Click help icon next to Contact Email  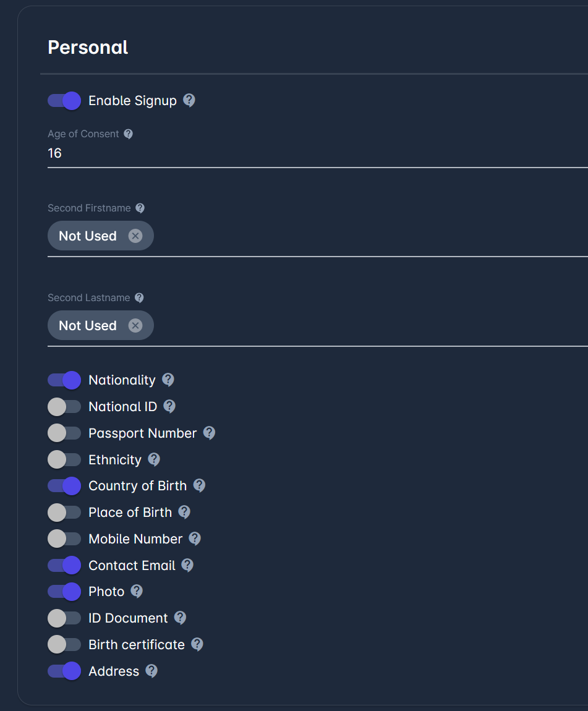[x=187, y=565]
